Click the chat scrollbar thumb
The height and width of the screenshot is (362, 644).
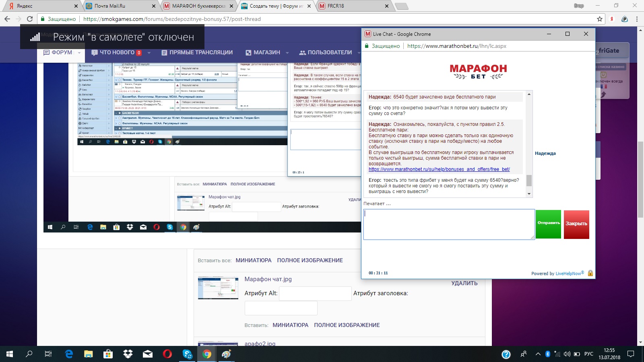529,181
